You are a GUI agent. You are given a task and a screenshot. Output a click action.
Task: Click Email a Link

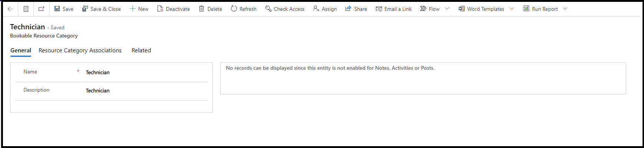[x=393, y=9]
